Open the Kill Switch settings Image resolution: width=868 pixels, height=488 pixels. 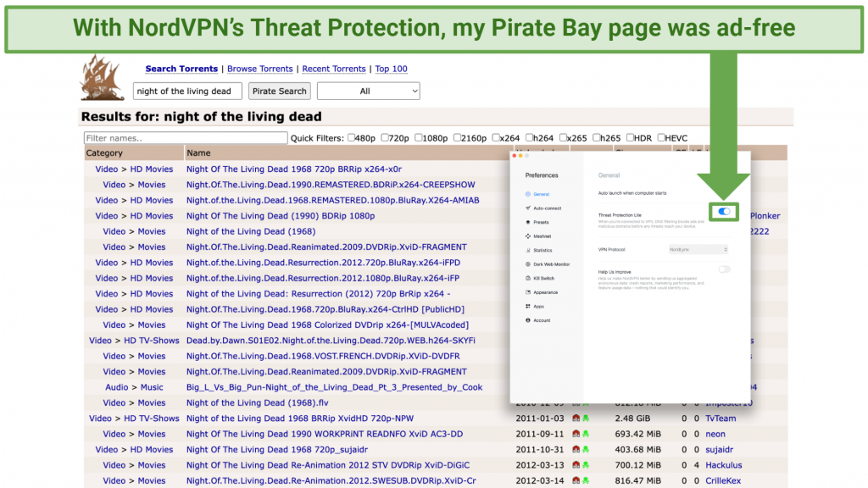(544, 278)
